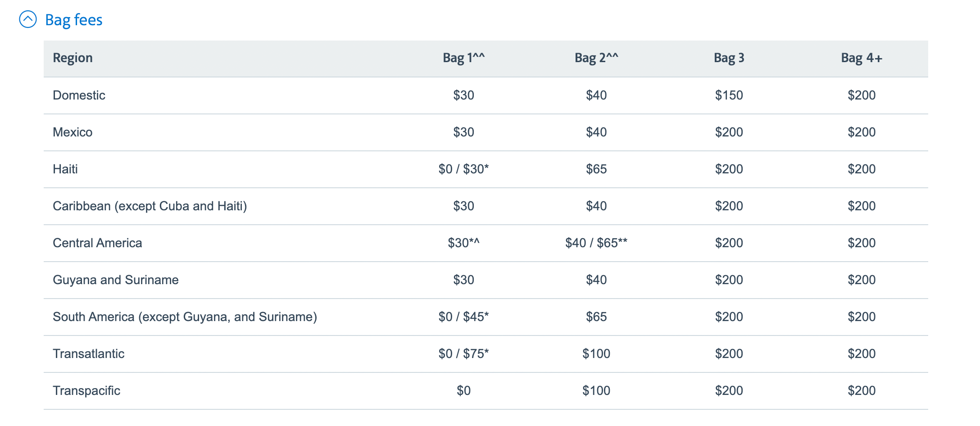Click Caribbean (except Cuba and Haiti) label
The width and height of the screenshot is (980, 426).
150,206
